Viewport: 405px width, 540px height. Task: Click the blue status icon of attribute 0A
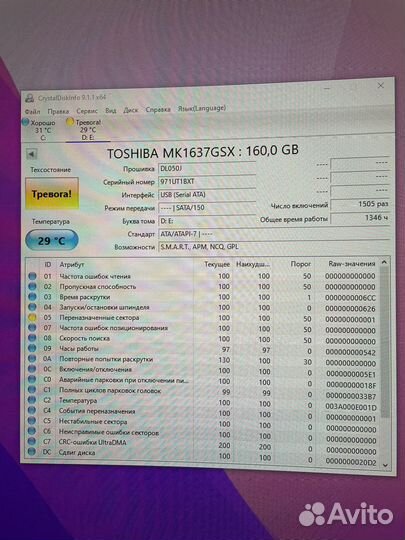pos(32,359)
